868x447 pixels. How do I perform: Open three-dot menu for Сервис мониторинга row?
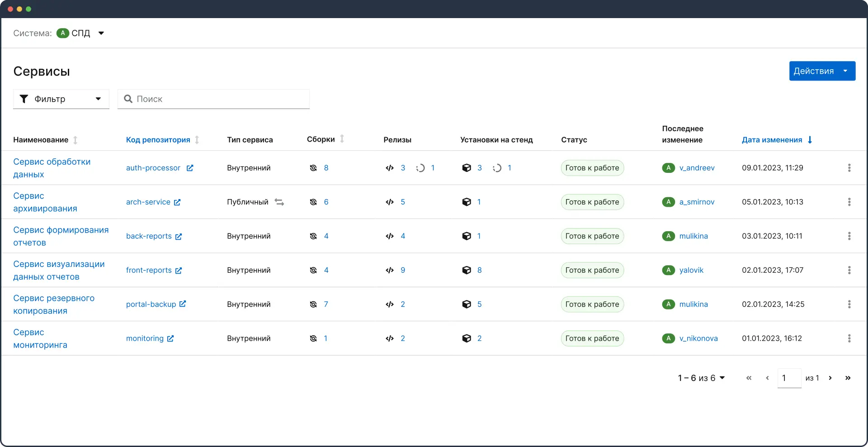[x=849, y=338]
